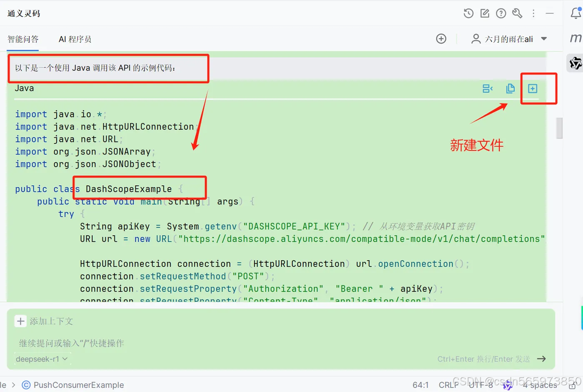Click the CRLF line separator indicator
The width and height of the screenshot is (583, 392).
pyautogui.click(x=448, y=385)
